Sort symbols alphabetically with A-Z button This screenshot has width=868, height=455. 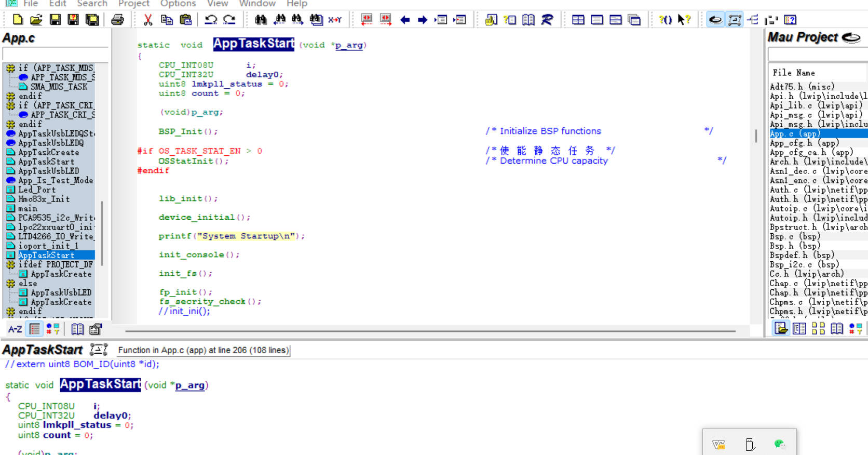[15, 329]
